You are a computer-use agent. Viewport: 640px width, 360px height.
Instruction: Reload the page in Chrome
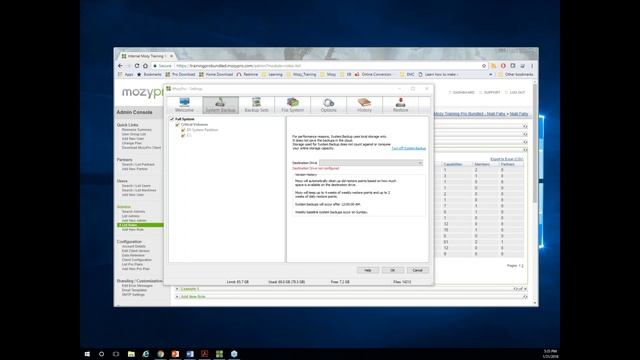click(137, 66)
